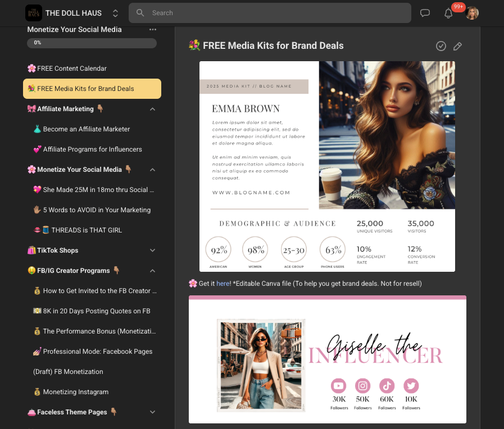Mark lesson complete with check circle
This screenshot has width=504, height=429.
pos(441,46)
